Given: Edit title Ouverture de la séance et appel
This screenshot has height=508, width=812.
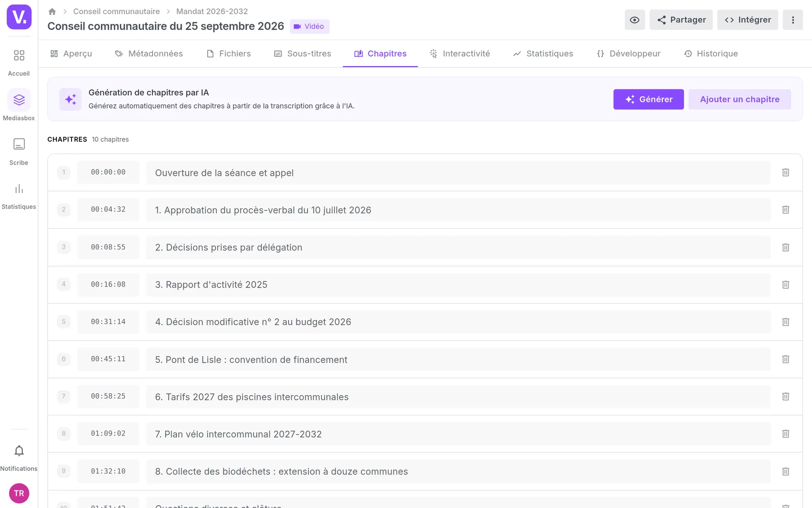Looking at the screenshot, I should (458, 173).
